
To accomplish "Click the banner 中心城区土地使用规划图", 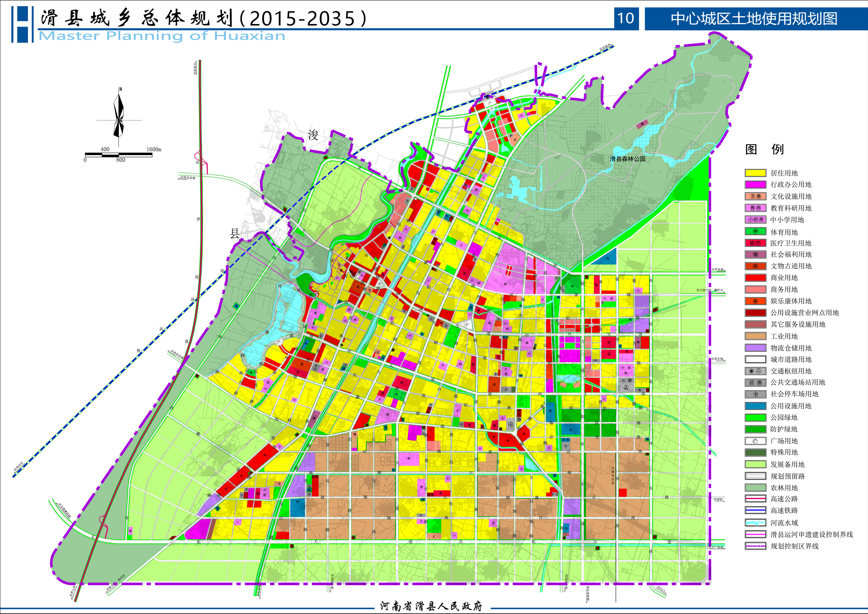I will coord(754,19).
